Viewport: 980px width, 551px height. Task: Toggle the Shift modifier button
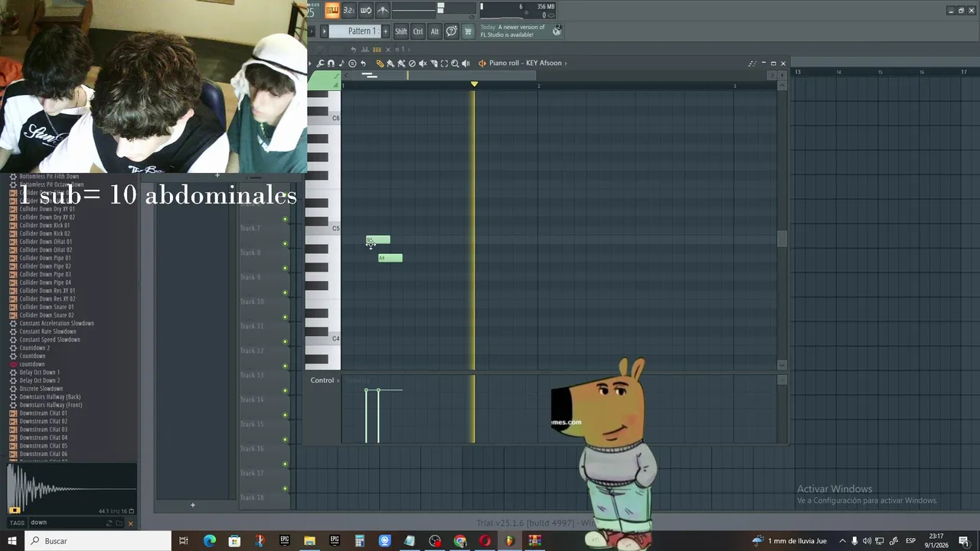[x=400, y=31]
